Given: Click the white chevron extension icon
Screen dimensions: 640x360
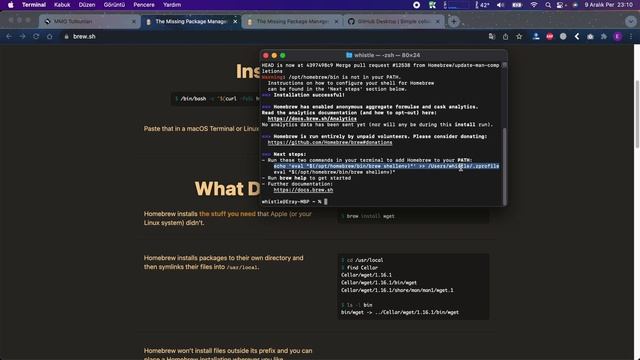Looking at the screenshot, I should coord(577,36).
